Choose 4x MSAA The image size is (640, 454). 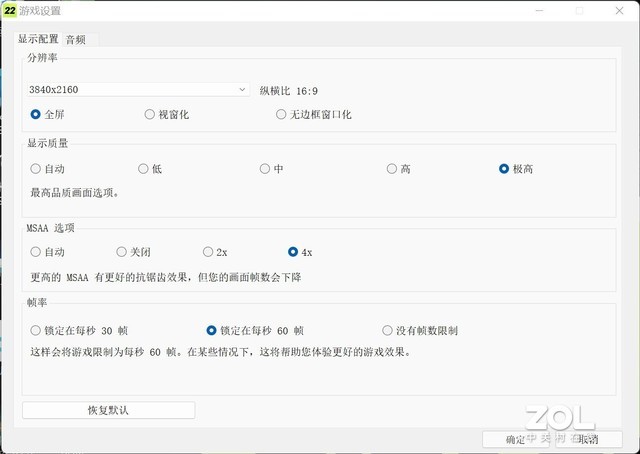[300, 252]
